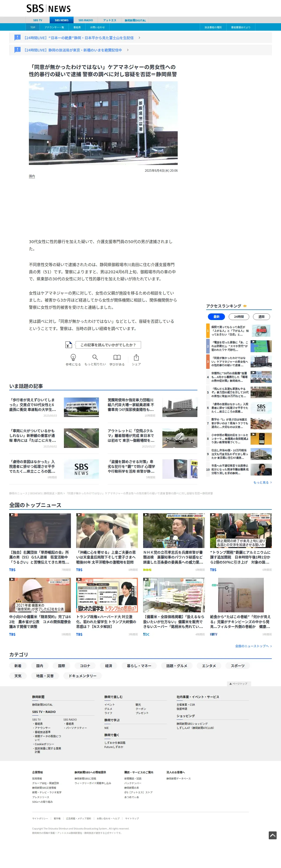Select the エンタメ category pill

pos(209,665)
